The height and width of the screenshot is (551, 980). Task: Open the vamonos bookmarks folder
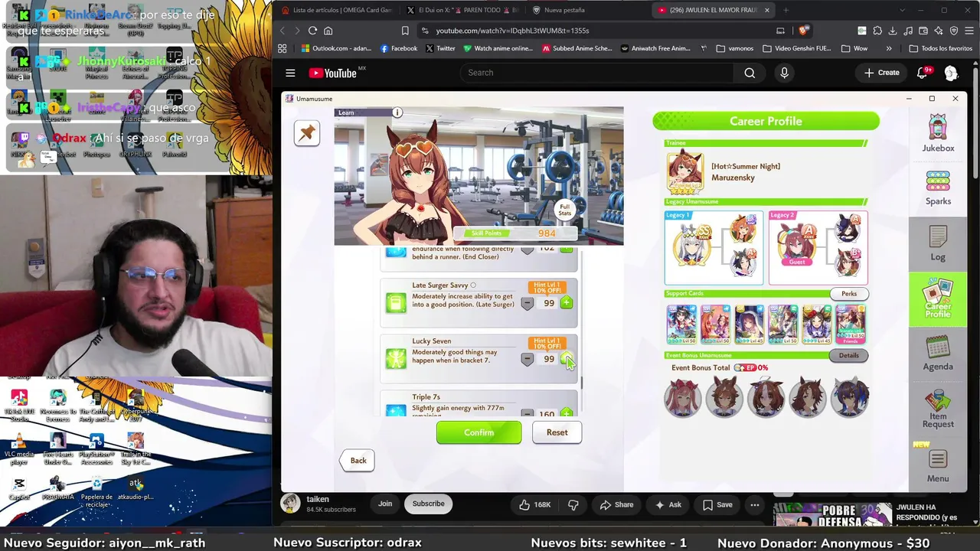click(x=735, y=48)
